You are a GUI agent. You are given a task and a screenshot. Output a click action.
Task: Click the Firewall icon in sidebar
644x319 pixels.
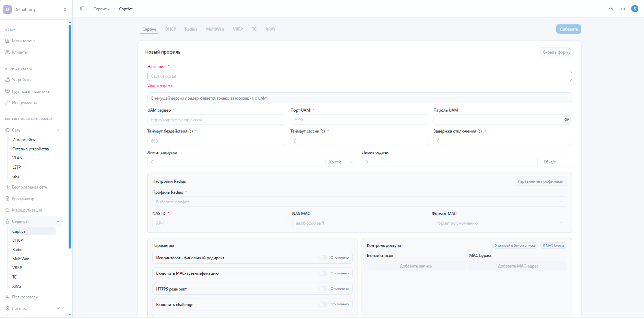tap(7, 199)
